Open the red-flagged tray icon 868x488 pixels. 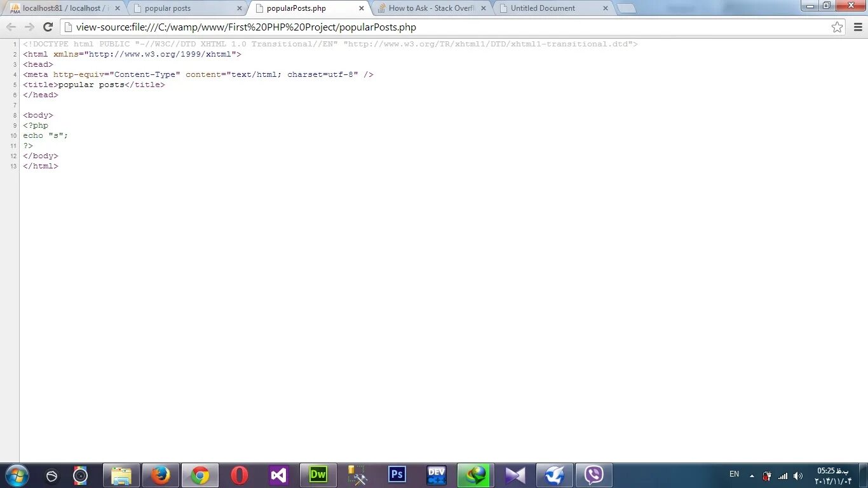(767, 476)
